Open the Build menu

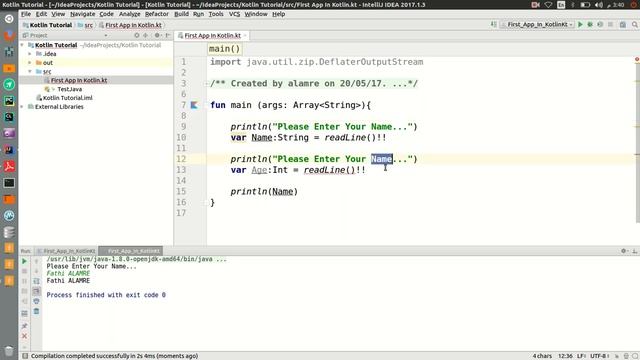click(181, 14)
